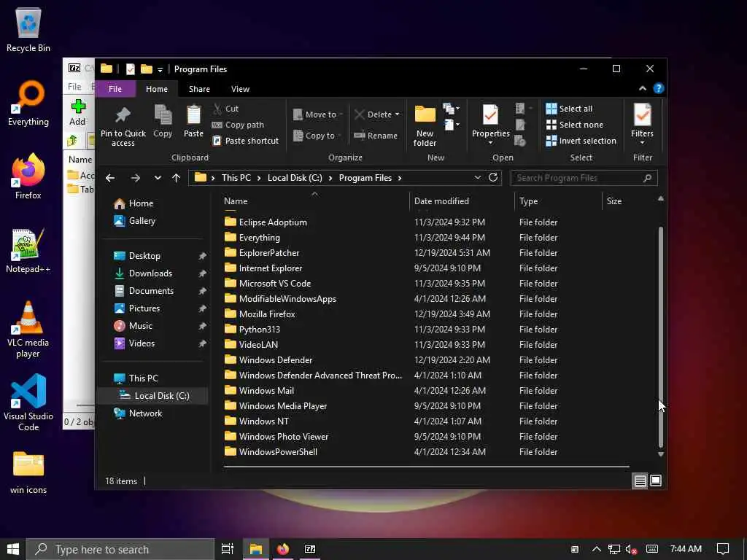Select the ExplorerPatcher folder

pyautogui.click(x=269, y=253)
